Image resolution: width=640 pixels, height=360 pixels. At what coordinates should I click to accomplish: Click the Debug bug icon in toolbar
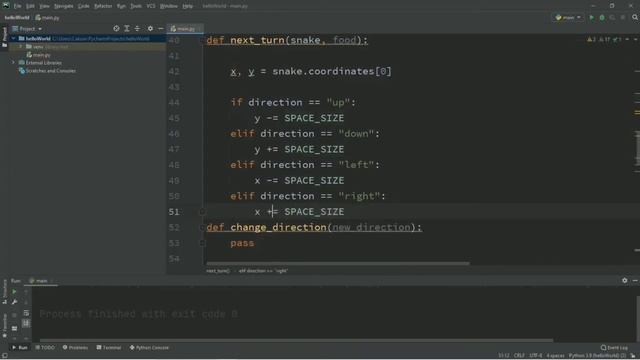[602, 18]
